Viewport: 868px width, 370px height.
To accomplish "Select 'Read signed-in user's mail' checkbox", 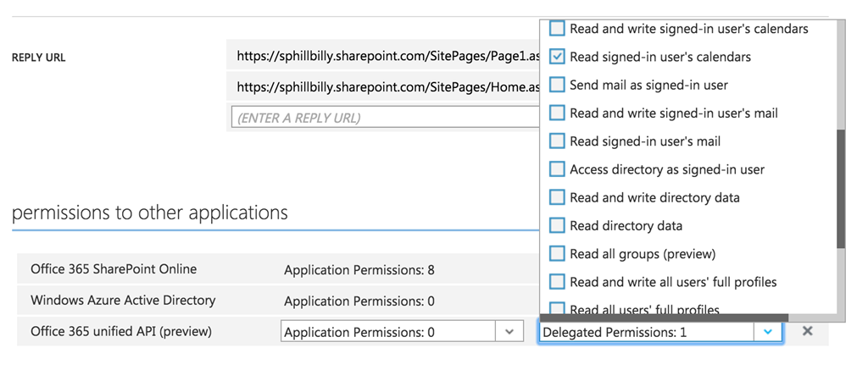I will coord(557,141).
